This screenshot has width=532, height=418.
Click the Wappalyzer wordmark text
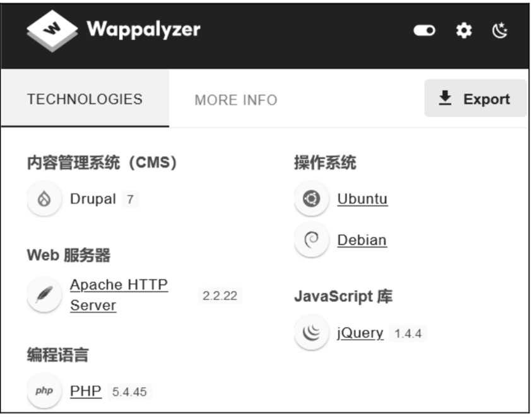coord(143,30)
